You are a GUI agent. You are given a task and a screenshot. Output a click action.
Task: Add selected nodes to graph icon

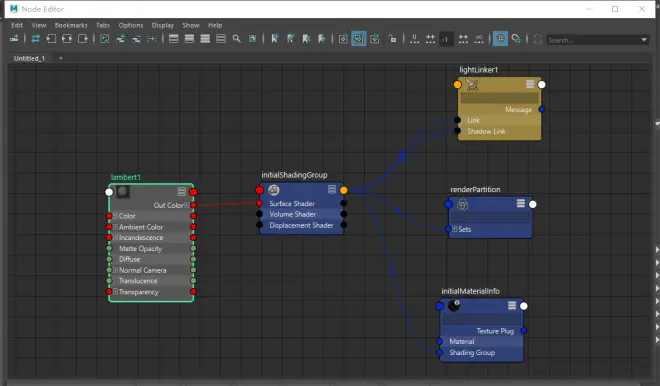[x=120, y=39]
